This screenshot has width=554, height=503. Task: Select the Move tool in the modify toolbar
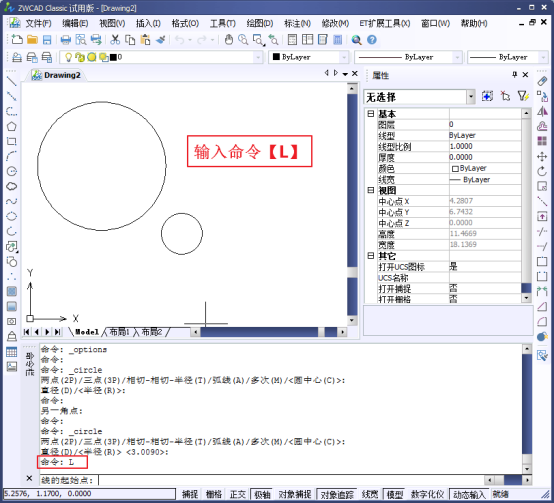click(542, 156)
